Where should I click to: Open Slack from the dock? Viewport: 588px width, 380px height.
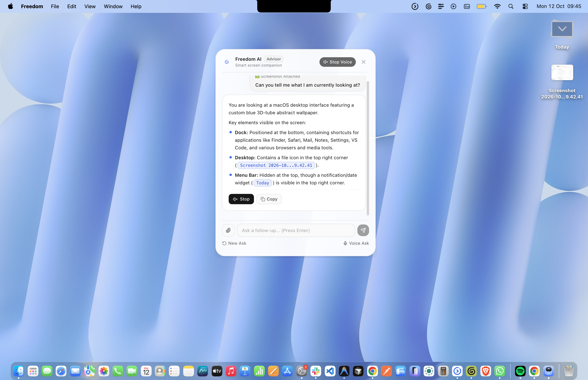(316, 371)
